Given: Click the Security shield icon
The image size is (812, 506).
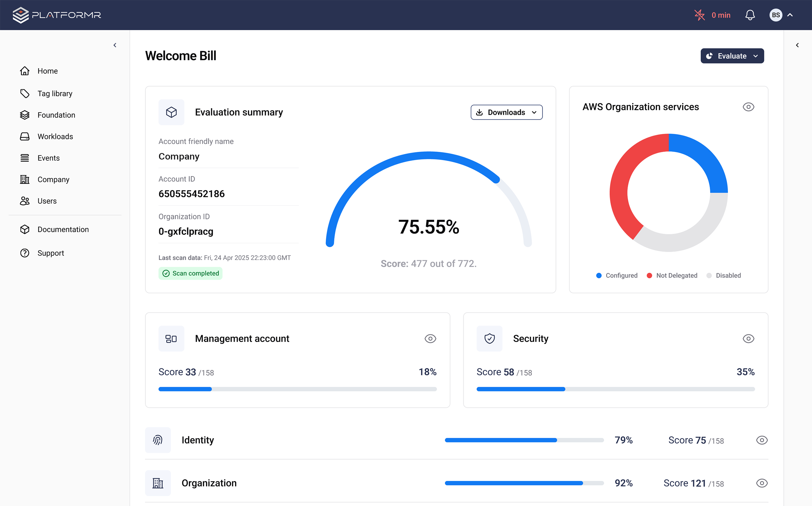Looking at the screenshot, I should click(489, 339).
